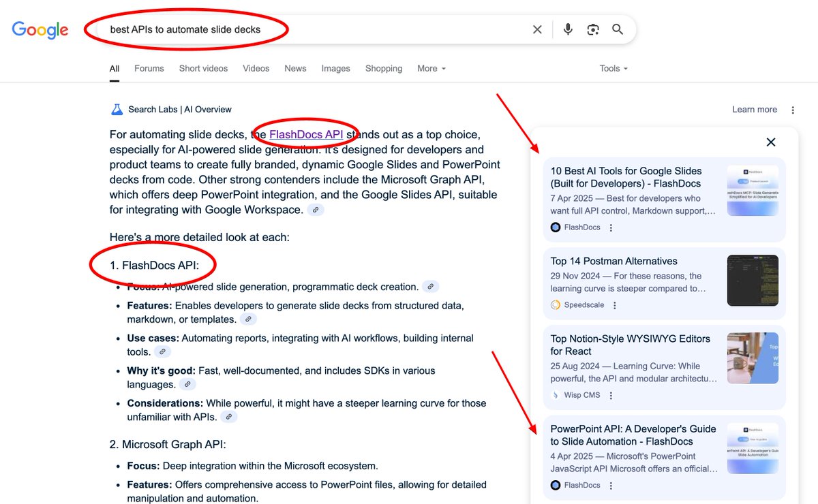
Task: Click Speedscale favicon in source card
Action: coord(556,305)
